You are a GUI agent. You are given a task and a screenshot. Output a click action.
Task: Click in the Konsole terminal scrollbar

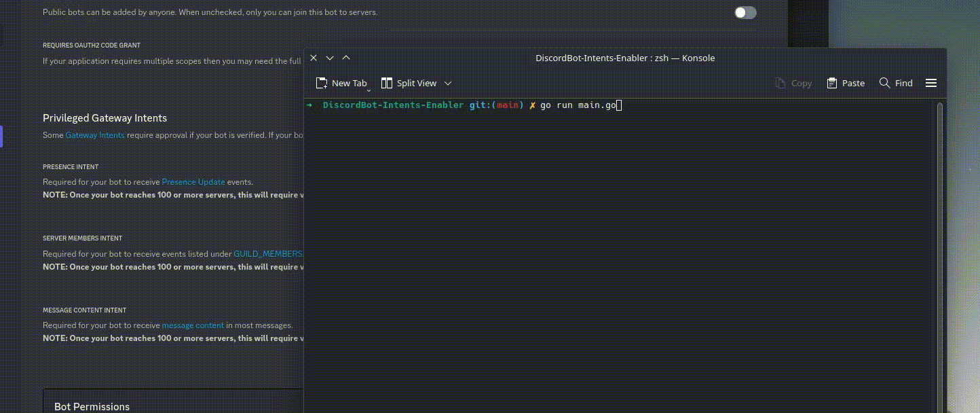pos(939,257)
